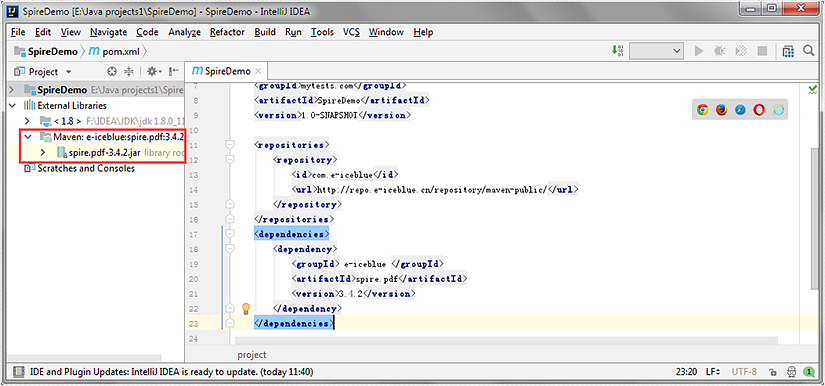825x386 pixels.
Task: Change the LF line separator setting
Action: tap(713, 372)
